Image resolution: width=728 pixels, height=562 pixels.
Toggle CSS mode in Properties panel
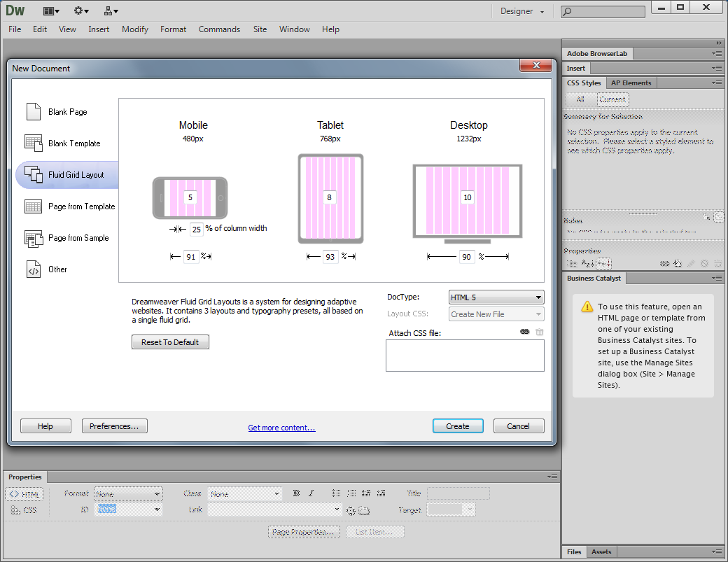coord(24,510)
